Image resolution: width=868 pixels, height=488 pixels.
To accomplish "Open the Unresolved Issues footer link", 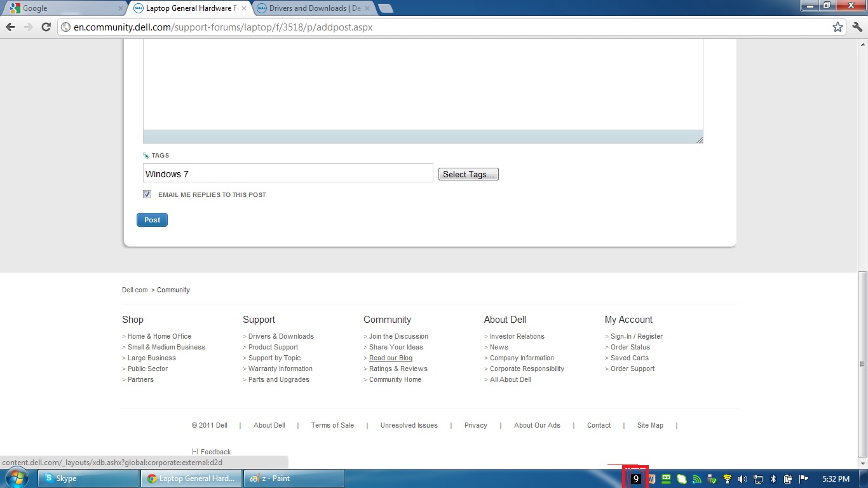I will point(409,425).
